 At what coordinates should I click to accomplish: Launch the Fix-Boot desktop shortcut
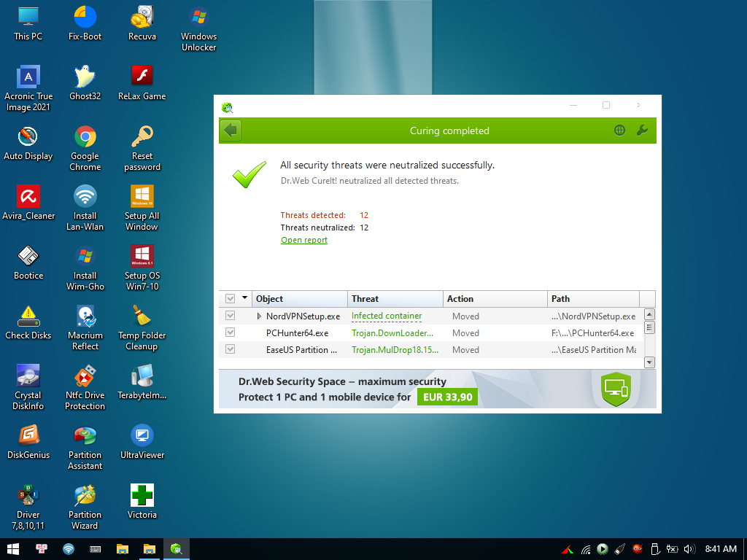(x=85, y=24)
